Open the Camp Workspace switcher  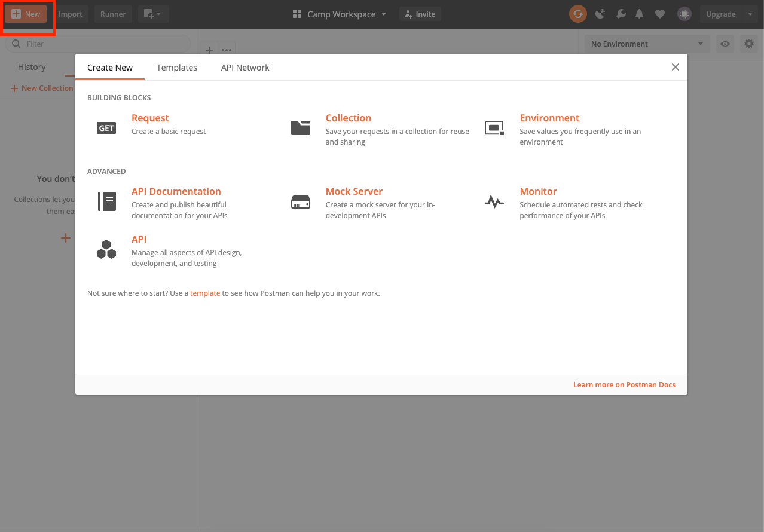click(340, 14)
